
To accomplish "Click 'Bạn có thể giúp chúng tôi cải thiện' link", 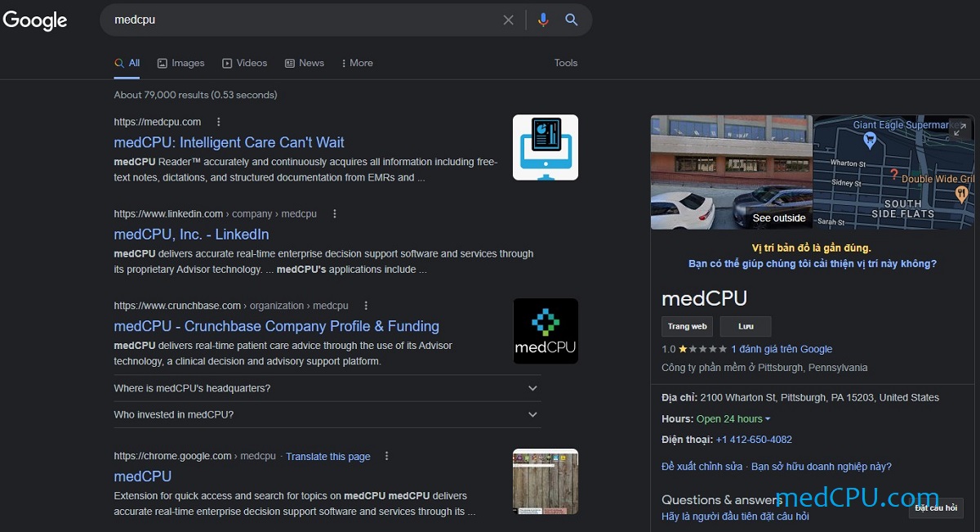I will point(813,264).
